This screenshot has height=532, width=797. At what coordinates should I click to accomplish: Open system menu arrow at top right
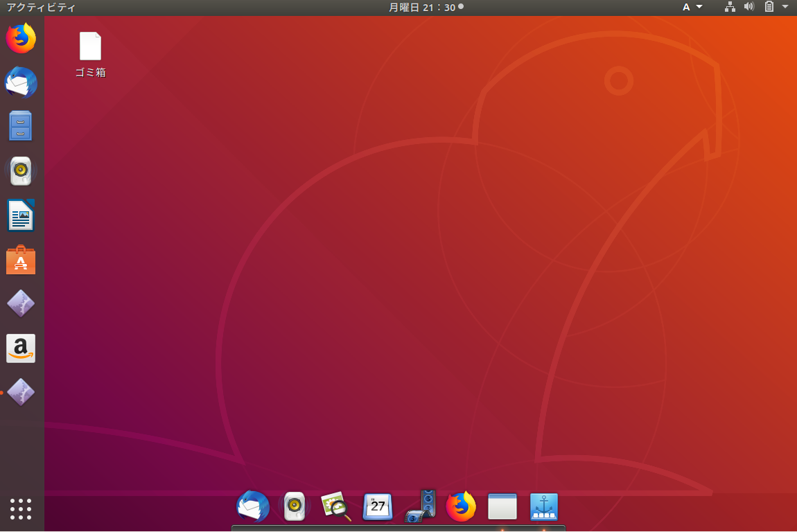click(785, 8)
